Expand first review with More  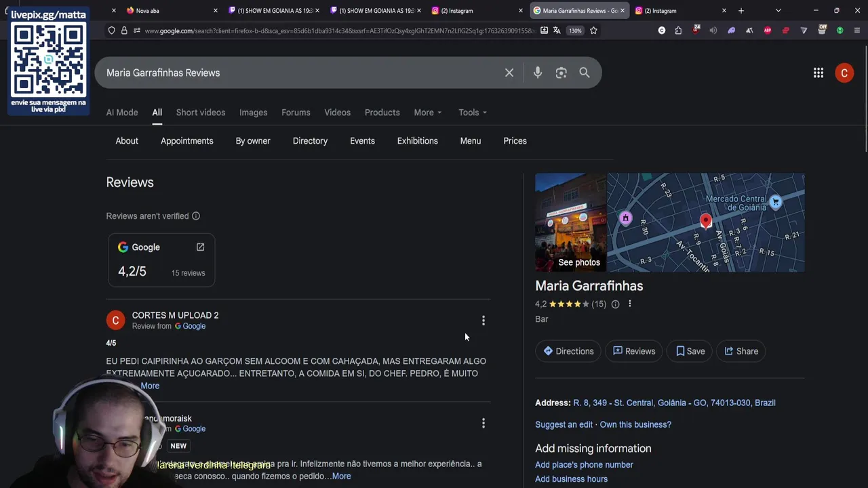pos(150,386)
